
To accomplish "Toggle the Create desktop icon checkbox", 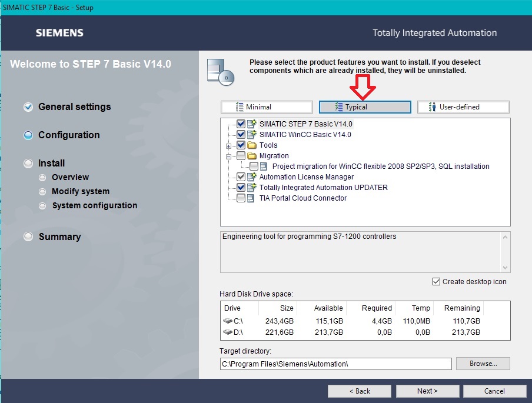I will [436, 281].
